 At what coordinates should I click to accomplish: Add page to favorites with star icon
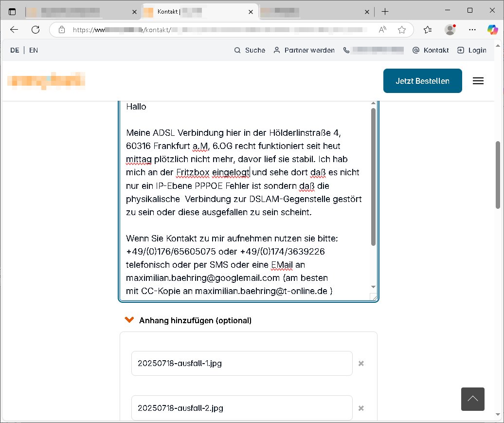click(402, 30)
